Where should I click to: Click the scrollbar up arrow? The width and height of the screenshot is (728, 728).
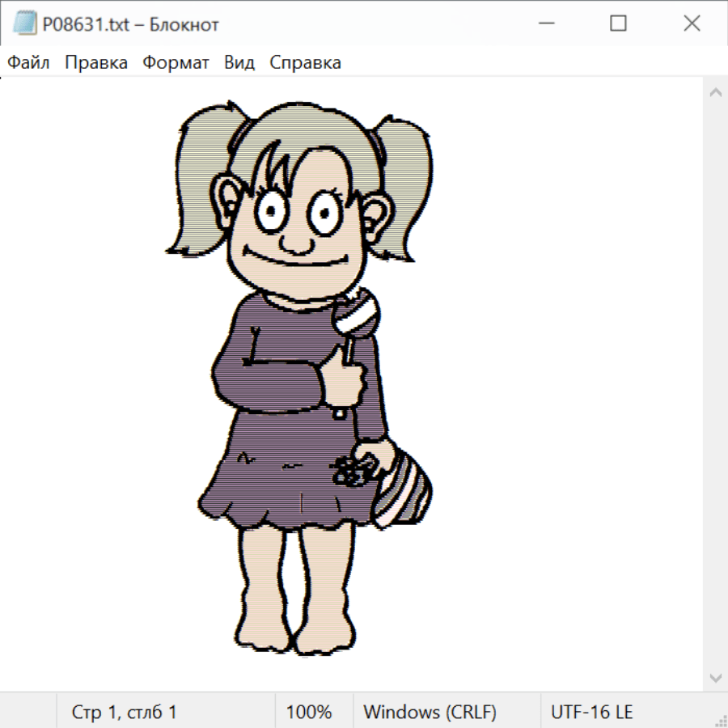715,92
